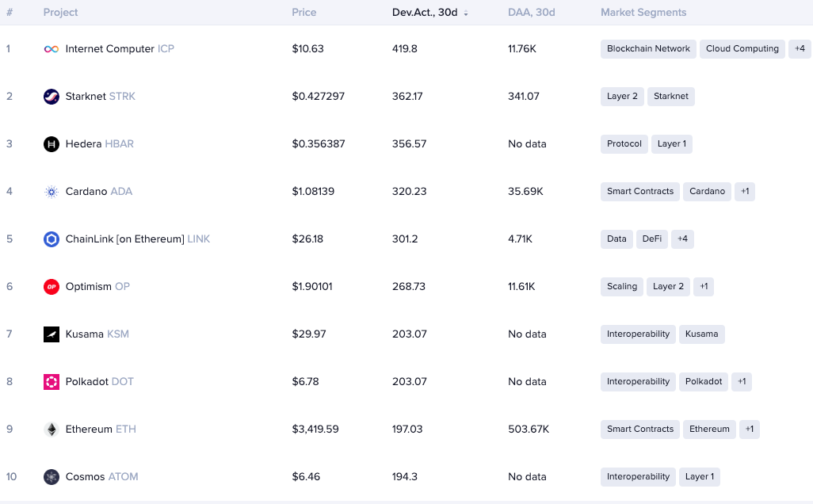Select the Layer 2 tag in Starknet row
This screenshot has height=504, width=813.
622,97
